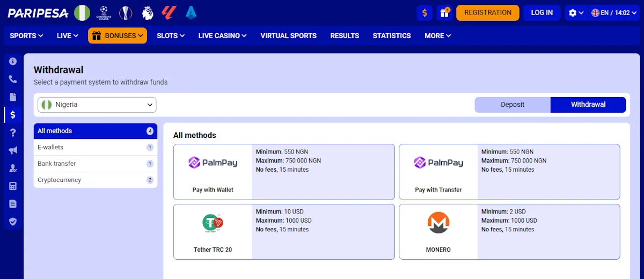
Task: Filter by Bank transfer
Action: [x=96, y=164]
